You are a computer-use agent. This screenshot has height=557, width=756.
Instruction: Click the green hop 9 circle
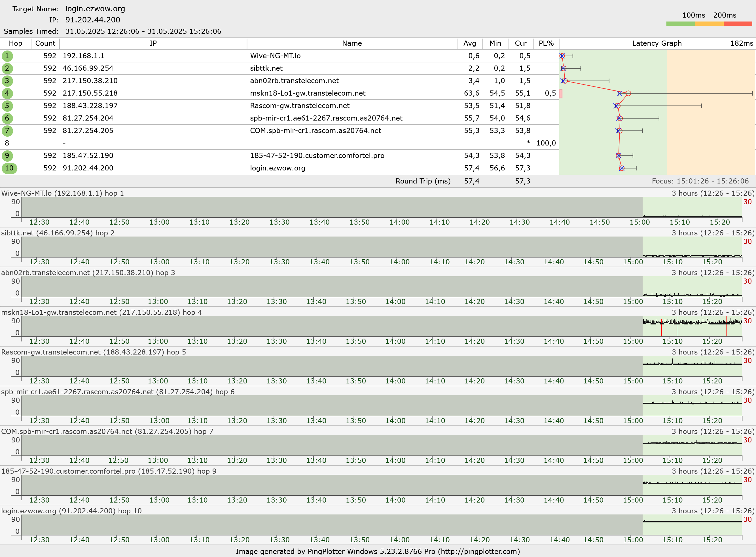click(7, 156)
